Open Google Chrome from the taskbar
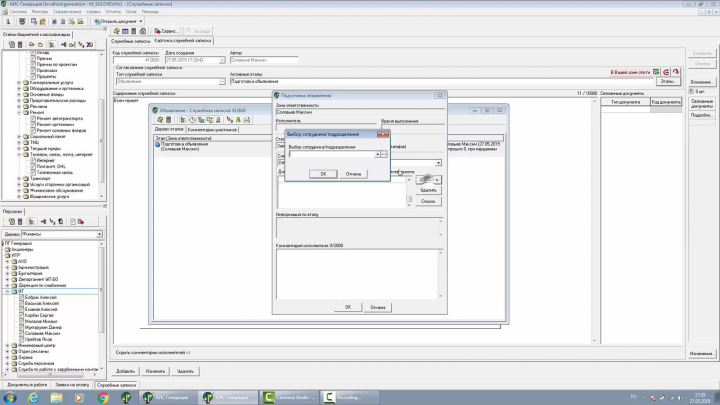The width and height of the screenshot is (720, 405). point(103,397)
